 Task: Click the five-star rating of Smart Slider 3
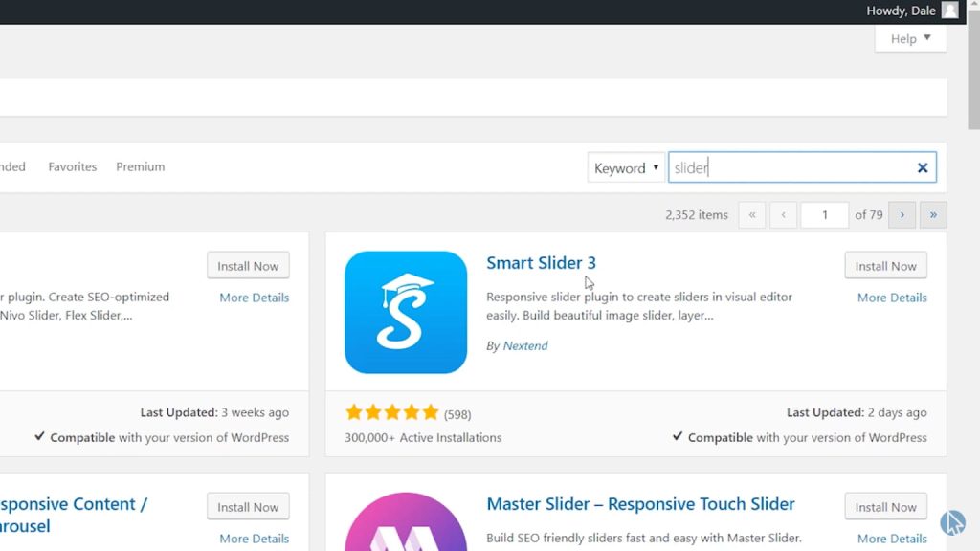click(391, 413)
